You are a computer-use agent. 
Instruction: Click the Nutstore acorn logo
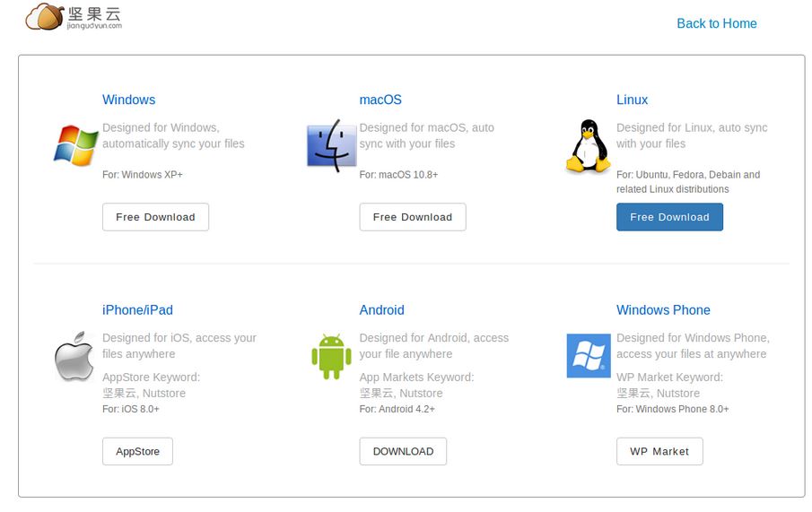click(x=74, y=16)
